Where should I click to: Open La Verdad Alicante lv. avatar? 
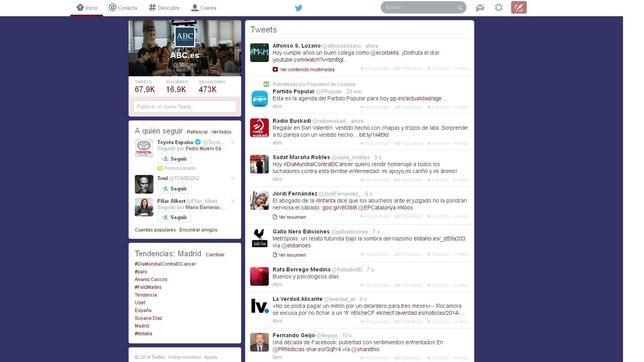(260, 306)
